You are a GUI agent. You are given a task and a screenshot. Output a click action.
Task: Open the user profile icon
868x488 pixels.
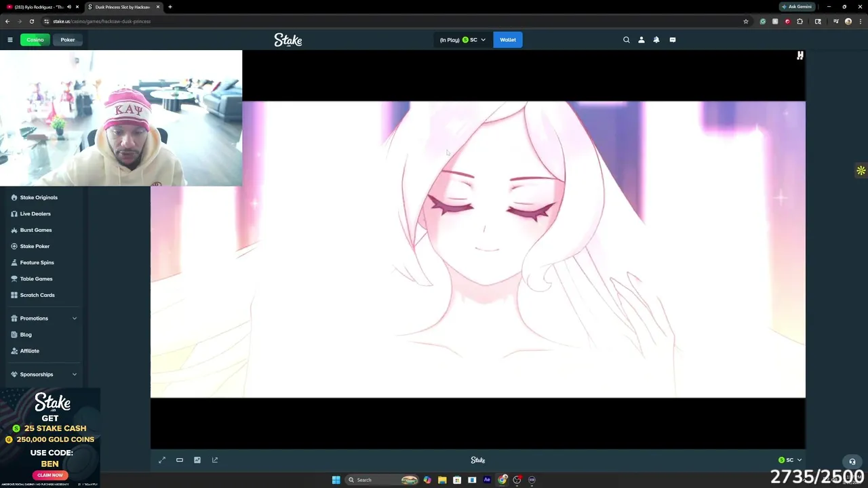[x=642, y=40]
